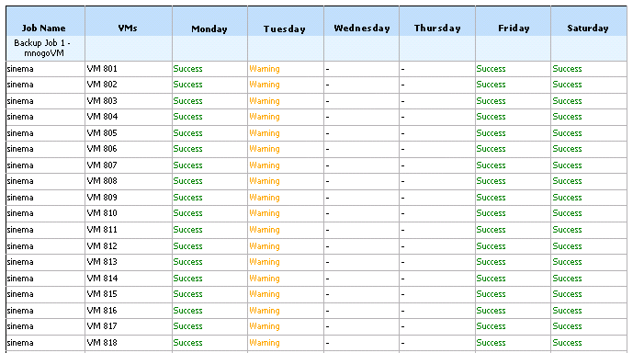Click the Backup Job 1 - mnogoVM cell
This screenshot has height=353, width=644.
42,48
